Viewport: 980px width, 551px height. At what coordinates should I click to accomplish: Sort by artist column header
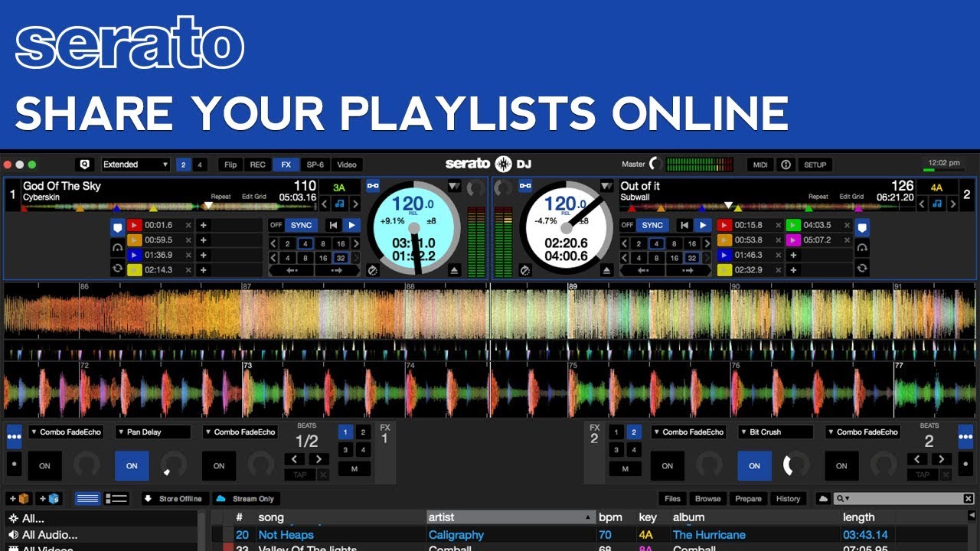tap(511, 517)
